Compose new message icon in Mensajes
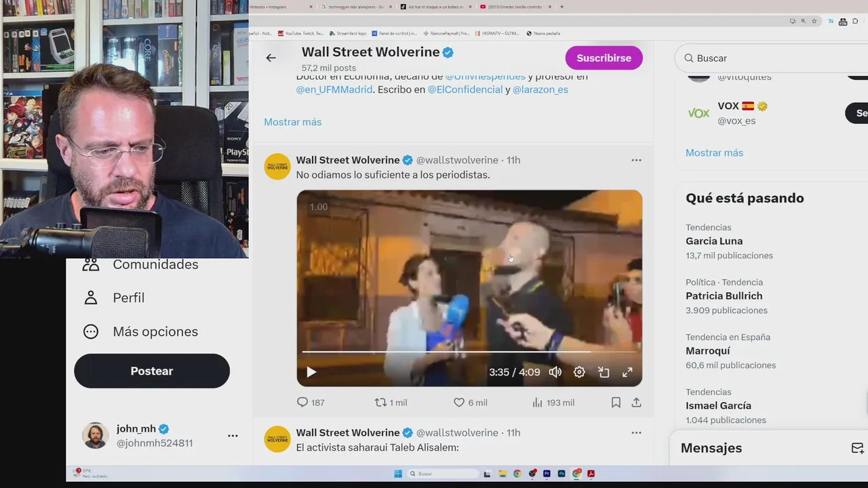The image size is (868, 488). (x=857, y=448)
